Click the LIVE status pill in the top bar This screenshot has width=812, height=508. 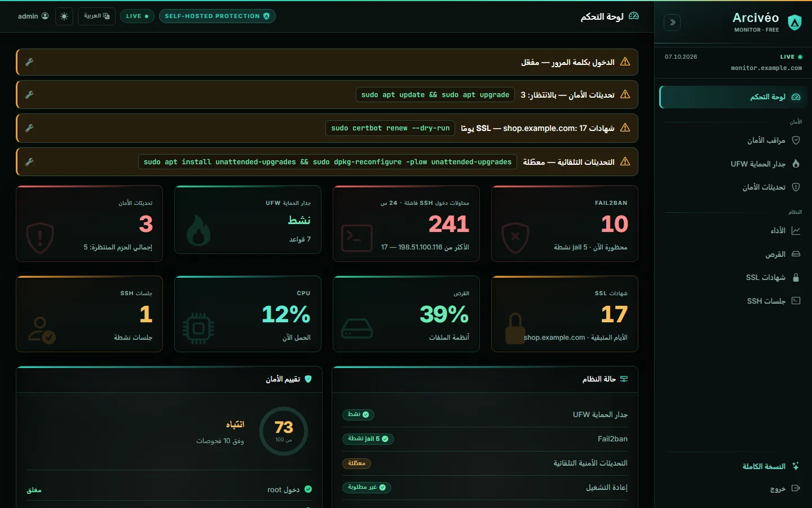137,16
